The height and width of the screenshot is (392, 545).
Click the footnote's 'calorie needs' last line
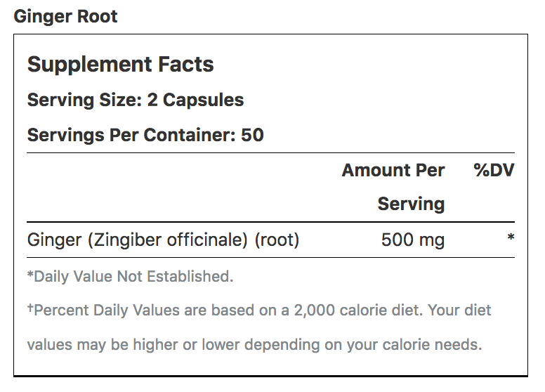tap(254, 345)
